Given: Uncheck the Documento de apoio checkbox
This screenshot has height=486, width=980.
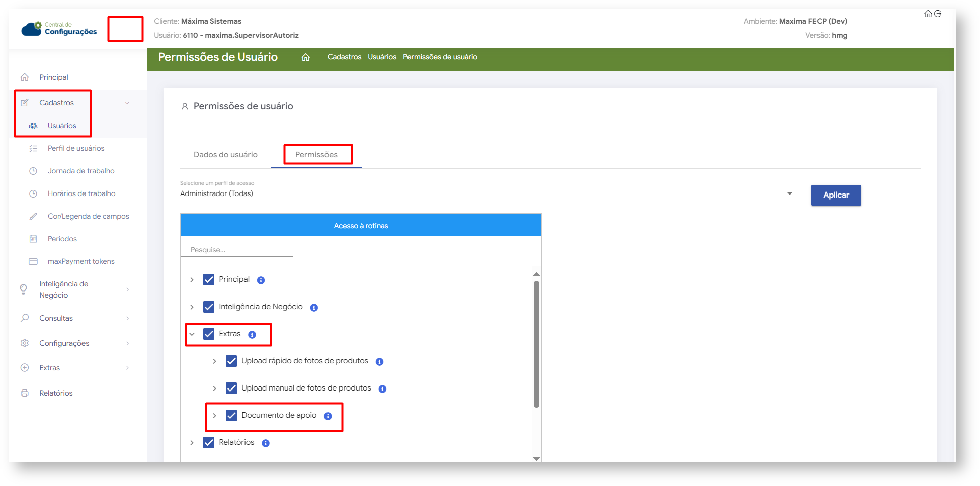Looking at the screenshot, I should point(231,415).
